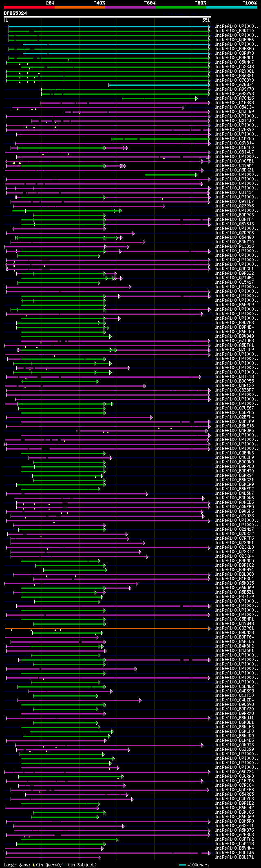
Task: Open hit UniRef100_Q5WN07
Action: pyautogui.click(x=234, y=62)
